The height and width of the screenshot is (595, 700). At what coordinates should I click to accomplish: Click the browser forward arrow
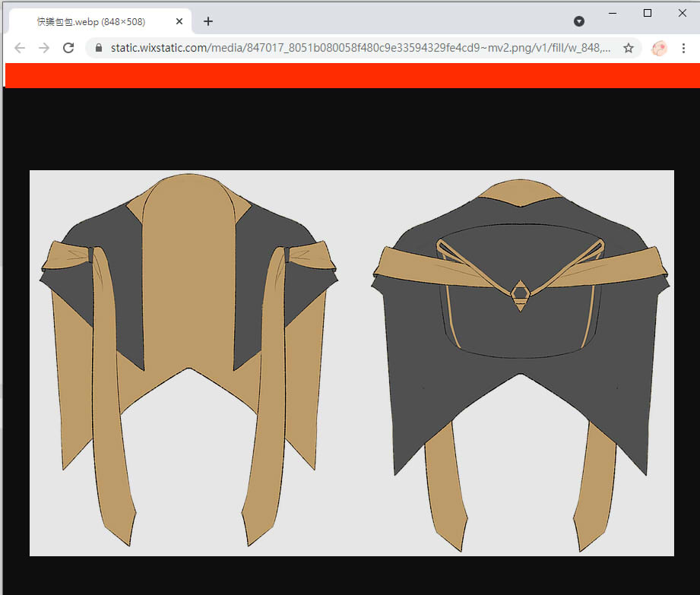pyautogui.click(x=44, y=48)
